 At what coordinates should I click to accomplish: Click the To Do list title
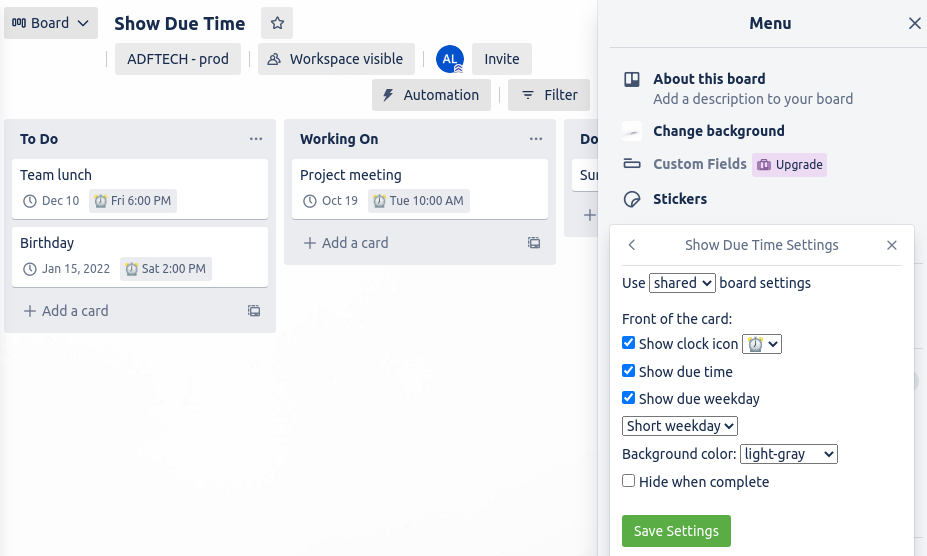pos(39,139)
